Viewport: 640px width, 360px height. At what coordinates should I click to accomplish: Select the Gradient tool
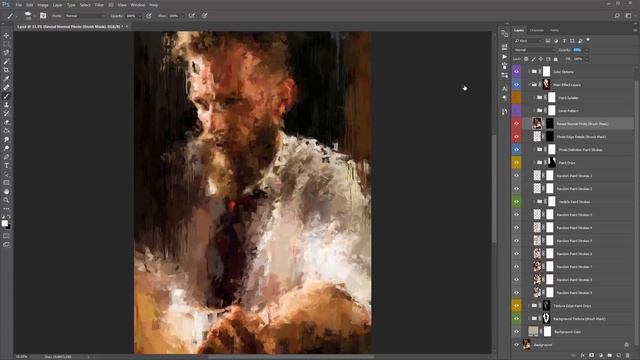click(6, 131)
